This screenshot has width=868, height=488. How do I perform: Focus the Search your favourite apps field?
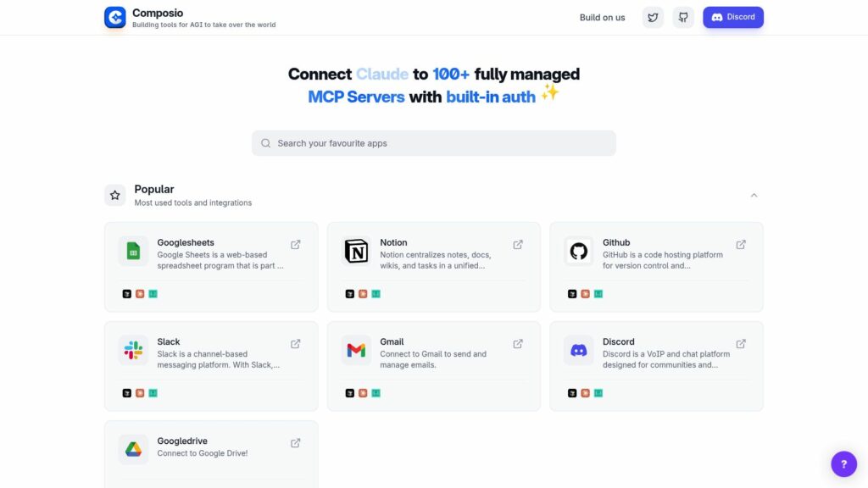433,143
